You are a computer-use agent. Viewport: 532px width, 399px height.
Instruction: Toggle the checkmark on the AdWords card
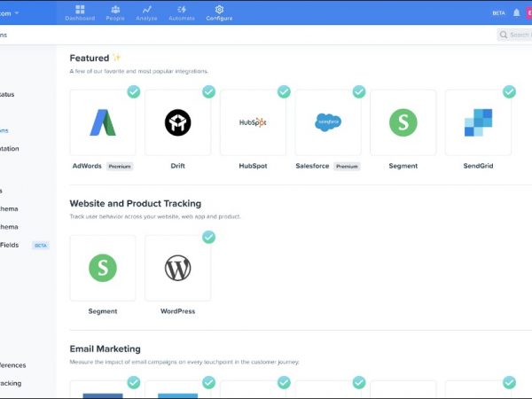point(133,91)
